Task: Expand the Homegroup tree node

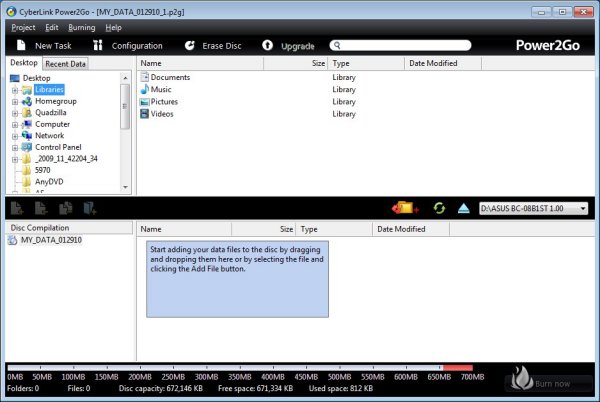Action: tap(15, 102)
